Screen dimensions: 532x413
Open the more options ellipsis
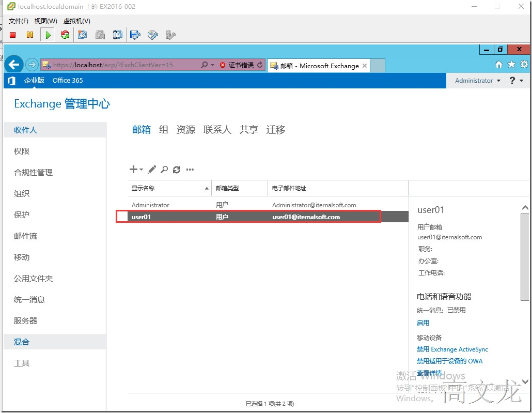tap(190, 169)
